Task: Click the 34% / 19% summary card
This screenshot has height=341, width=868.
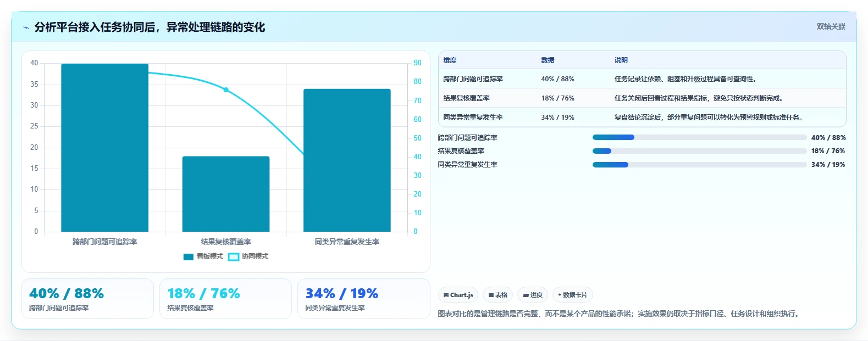Action: (x=363, y=299)
